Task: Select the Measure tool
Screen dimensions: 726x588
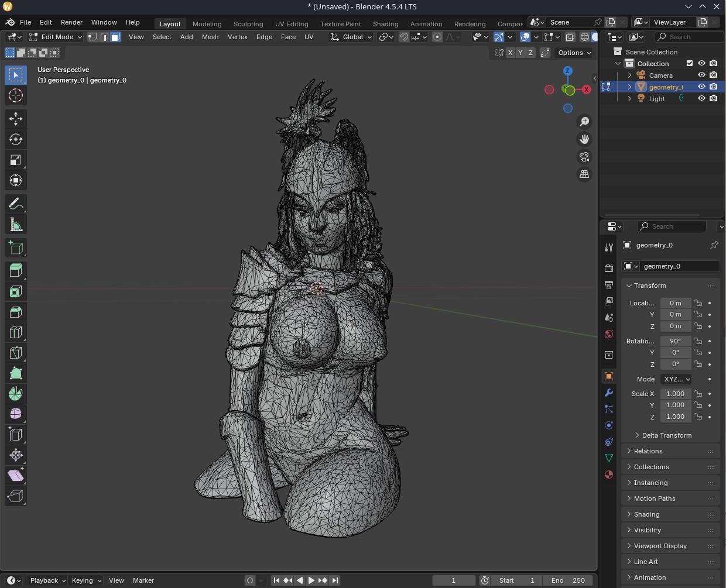Action: [x=16, y=225]
